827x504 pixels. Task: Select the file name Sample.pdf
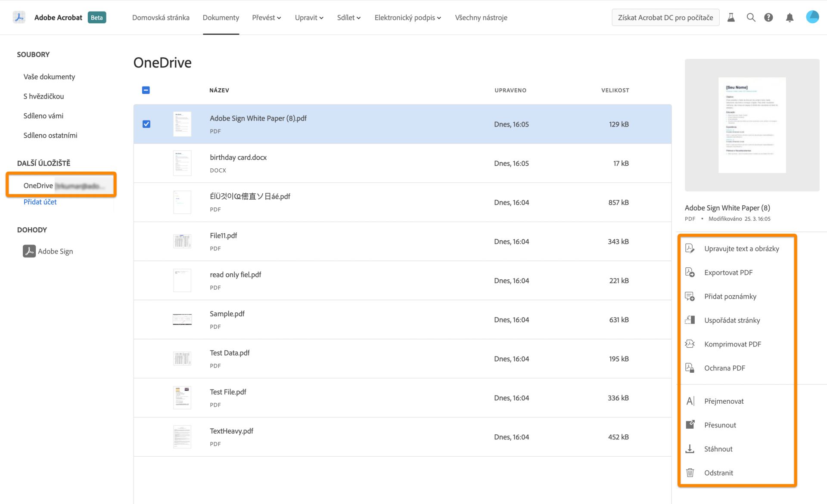click(x=227, y=314)
